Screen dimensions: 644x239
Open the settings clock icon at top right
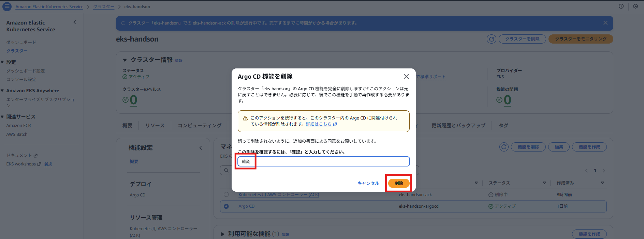coord(635,6)
